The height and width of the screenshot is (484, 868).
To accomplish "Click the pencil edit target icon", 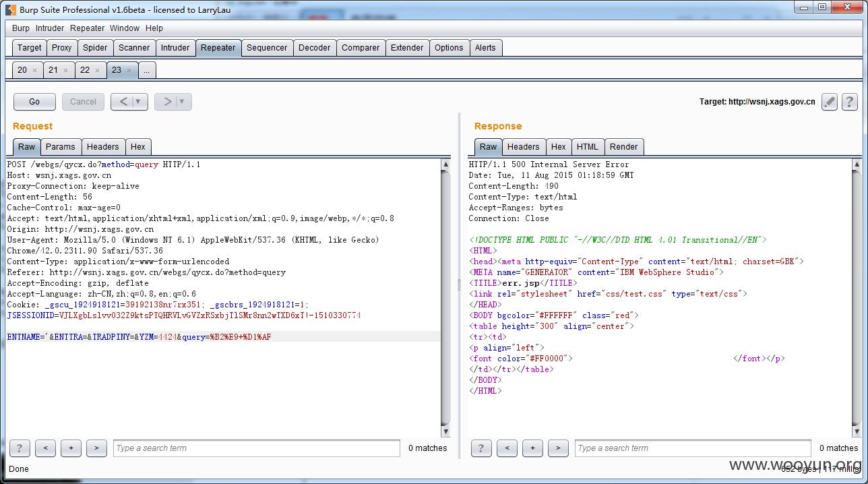I will [x=830, y=102].
